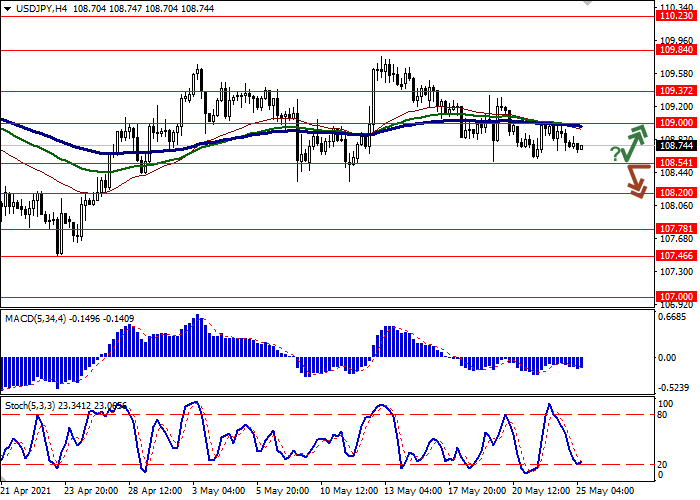Click the 20 May 12:00 time label
Viewport: 700px width, 500px height.
pyautogui.click(x=542, y=491)
